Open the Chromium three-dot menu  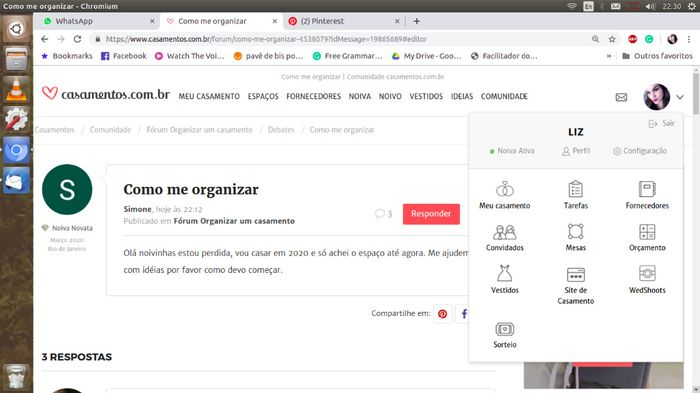[x=689, y=39]
